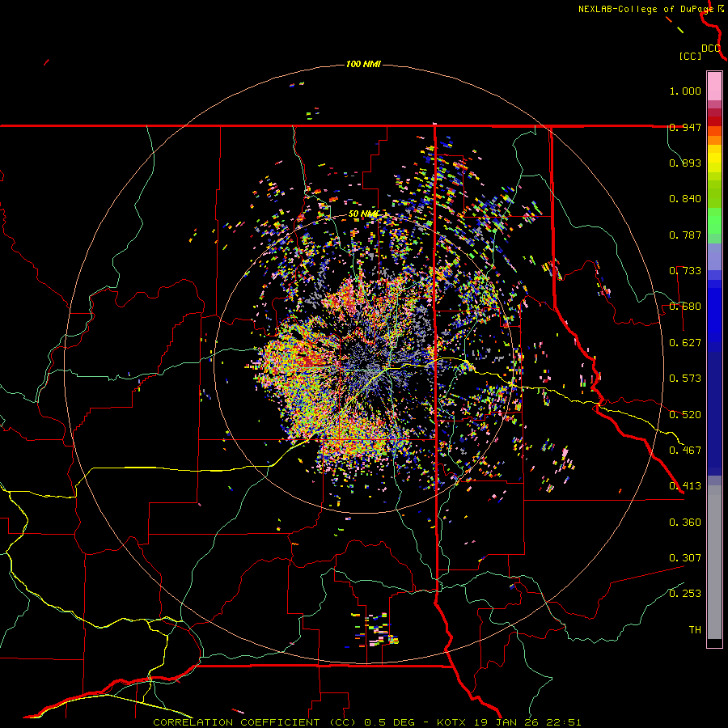This screenshot has height=728, width=728.
Task: Click the DCC label above the color bar
Action: 711,49
